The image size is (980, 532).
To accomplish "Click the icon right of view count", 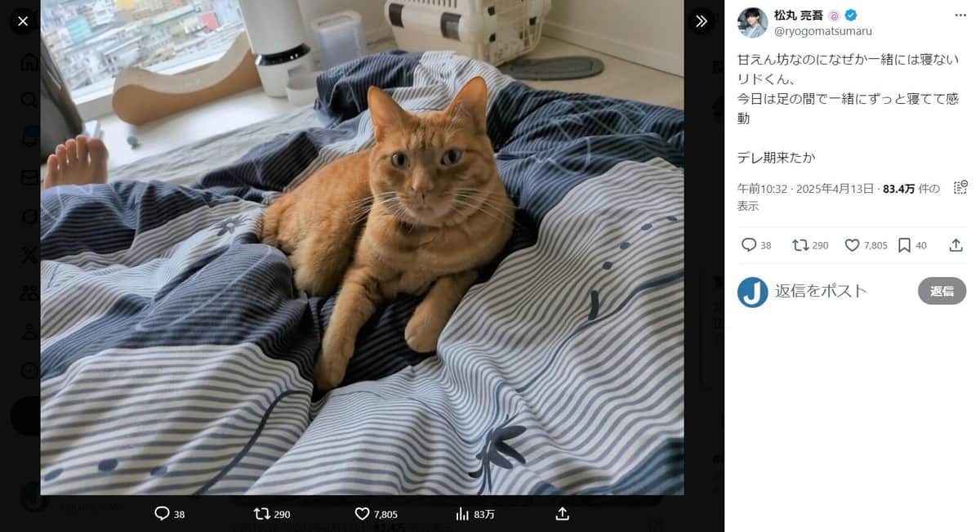I will pyautogui.click(x=960, y=187).
